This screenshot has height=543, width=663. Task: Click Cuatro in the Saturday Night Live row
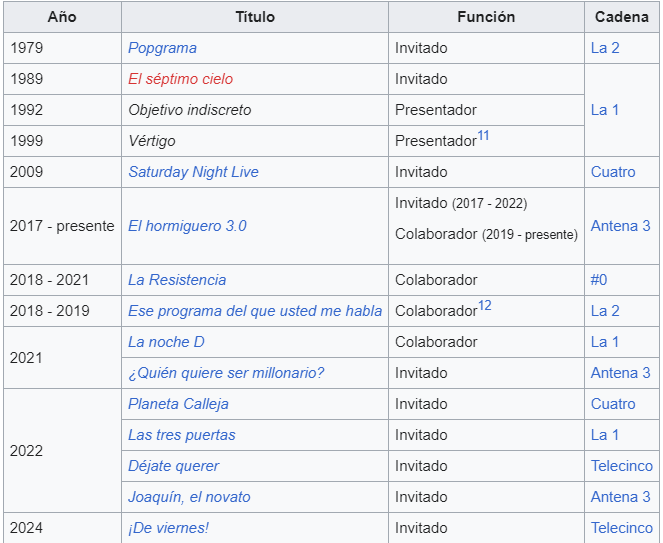tap(613, 172)
